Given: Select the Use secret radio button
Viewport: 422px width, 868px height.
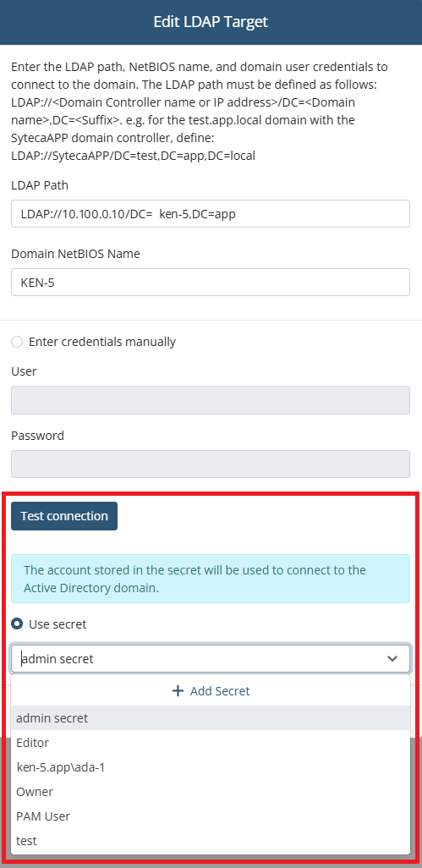Looking at the screenshot, I should [x=17, y=624].
